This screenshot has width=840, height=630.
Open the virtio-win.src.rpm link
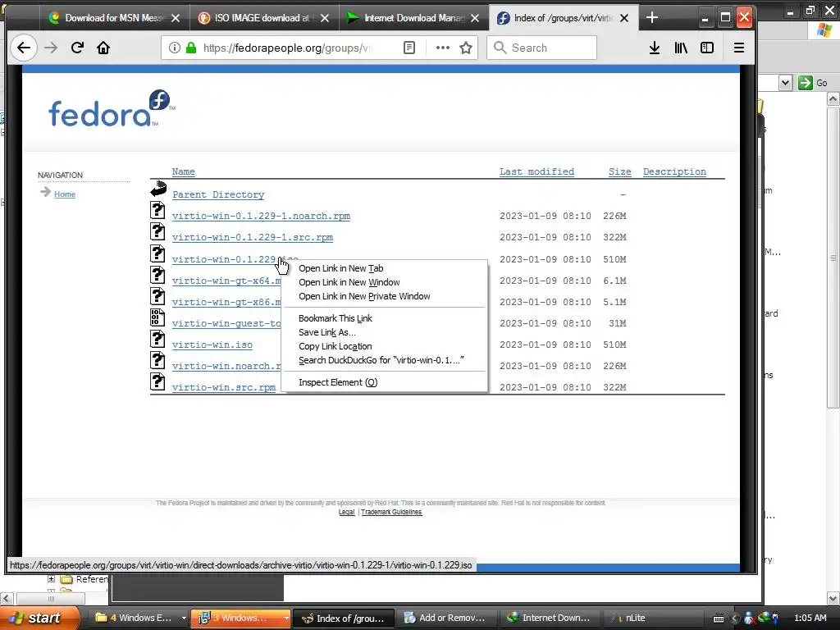[x=223, y=387]
